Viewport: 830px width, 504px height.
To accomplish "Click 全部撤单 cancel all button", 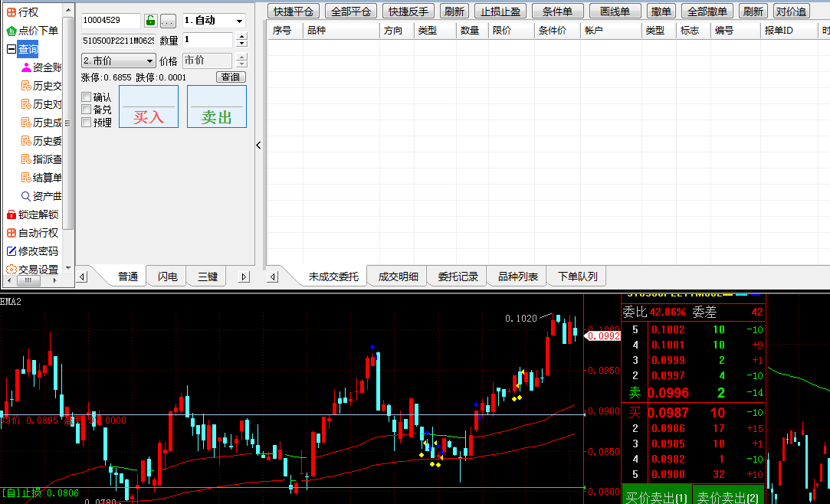I will (707, 11).
